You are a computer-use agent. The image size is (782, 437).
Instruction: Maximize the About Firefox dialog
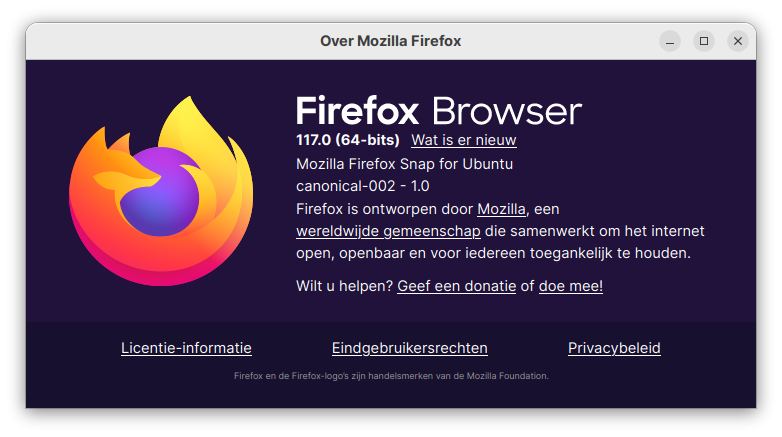[704, 41]
